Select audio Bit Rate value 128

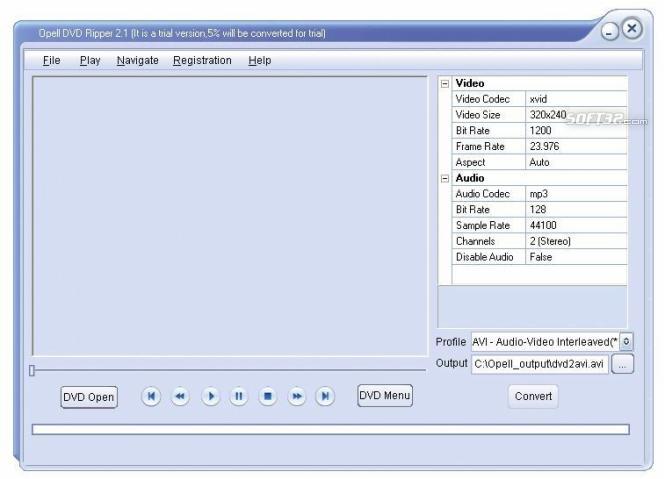[576, 210]
